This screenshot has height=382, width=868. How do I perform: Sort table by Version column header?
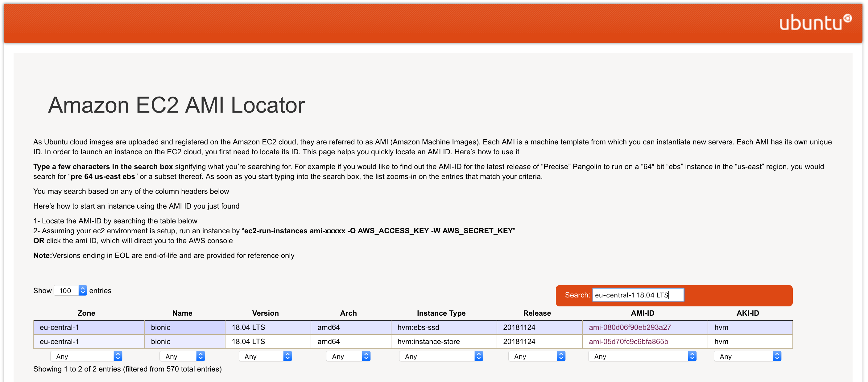(265, 313)
